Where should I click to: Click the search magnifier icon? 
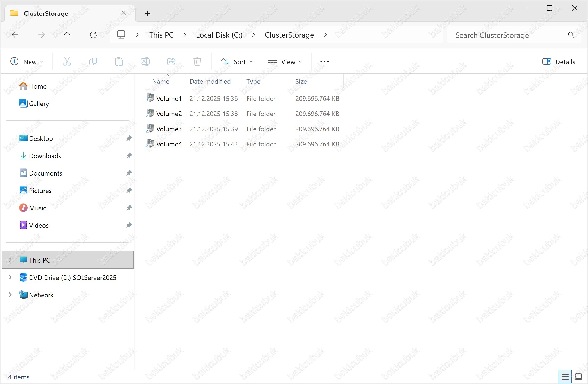coord(571,35)
